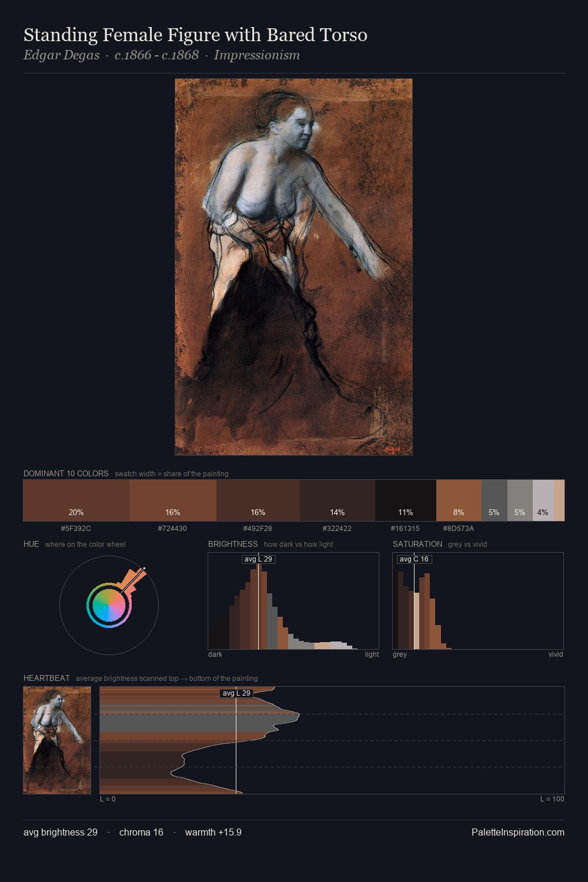Click the hue color wheel
Viewport: 588px width, 882px height.
tap(109, 605)
